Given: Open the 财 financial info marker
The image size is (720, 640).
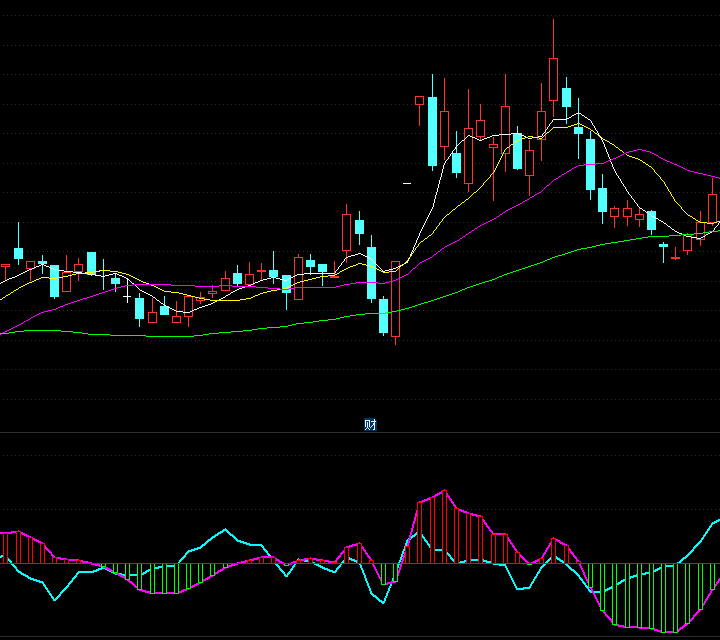Looking at the screenshot, I should pyautogui.click(x=370, y=425).
